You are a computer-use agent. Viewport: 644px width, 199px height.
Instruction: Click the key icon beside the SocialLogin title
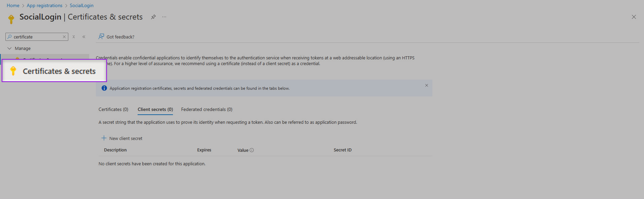(x=11, y=19)
